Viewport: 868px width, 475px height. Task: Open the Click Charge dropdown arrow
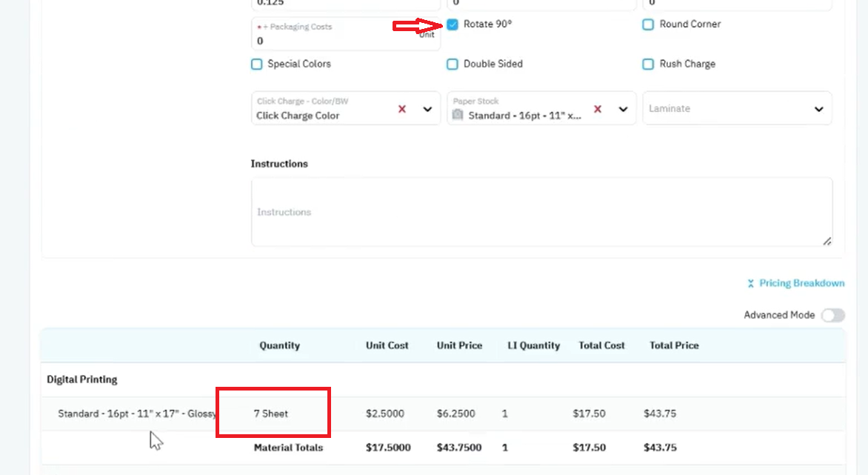tap(427, 109)
